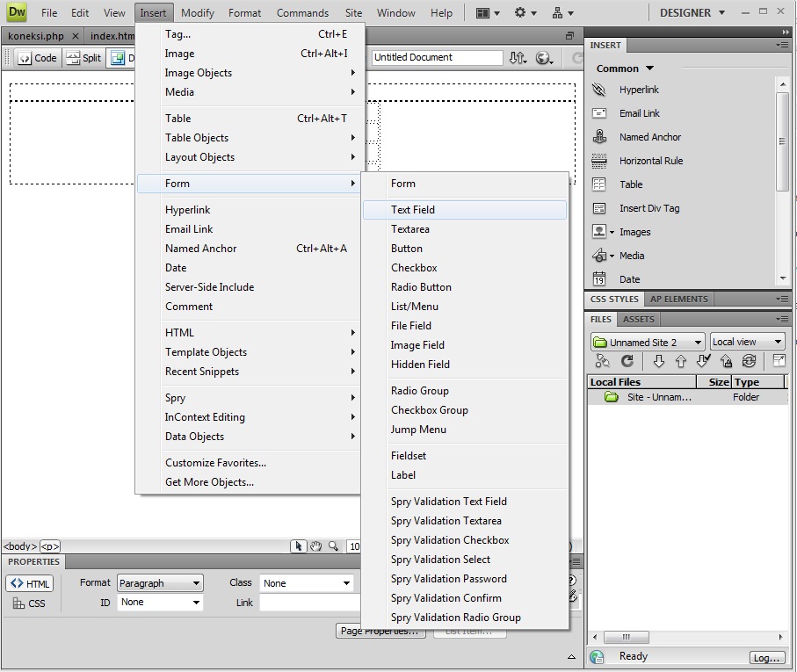Viewport: 797px width, 672px height.
Task: Click the File management arrows icon
Action: point(518,58)
